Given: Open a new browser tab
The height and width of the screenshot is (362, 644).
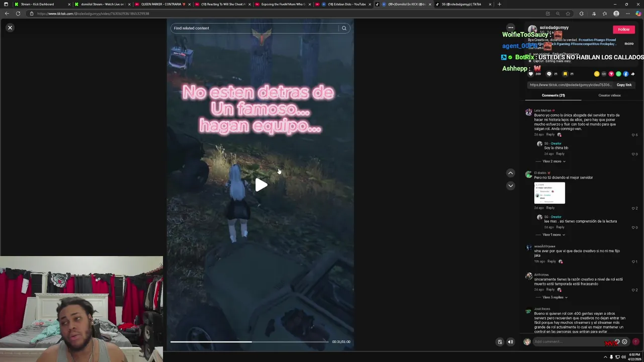Looking at the screenshot, I should click(499, 4).
